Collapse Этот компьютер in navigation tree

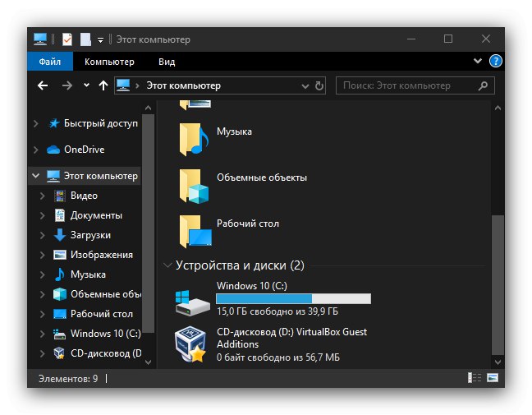(x=35, y=176)
